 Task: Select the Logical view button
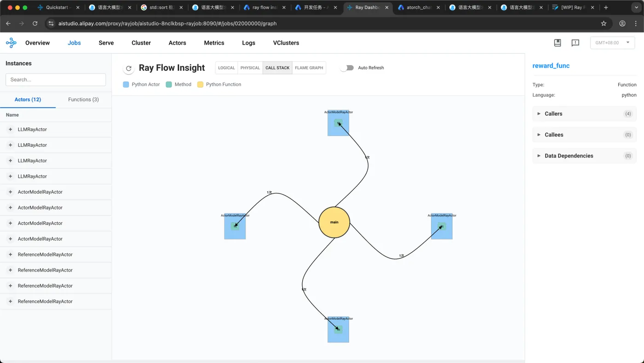226,68
